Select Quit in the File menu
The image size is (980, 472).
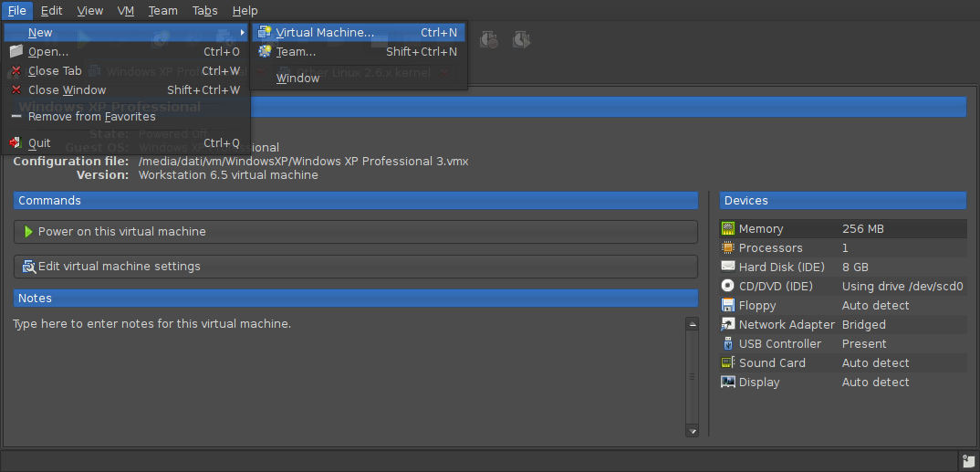point(126,142)
